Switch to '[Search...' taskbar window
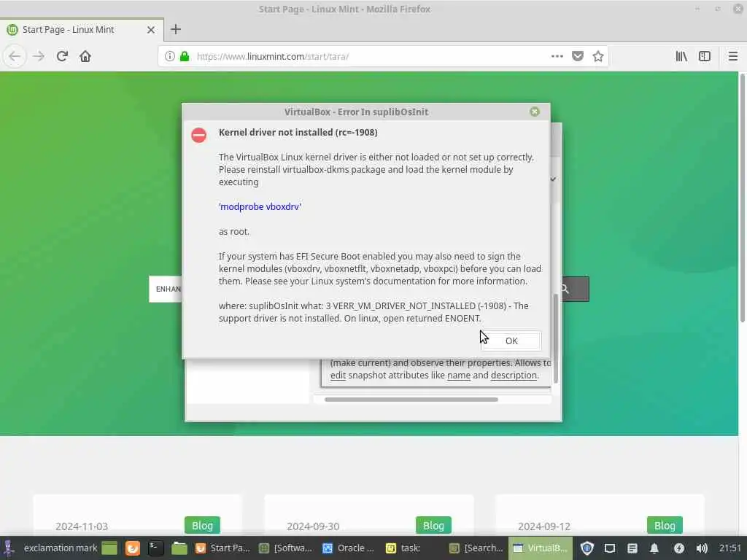The height and width of the screenshot is (560, 747). coord(476,548)
